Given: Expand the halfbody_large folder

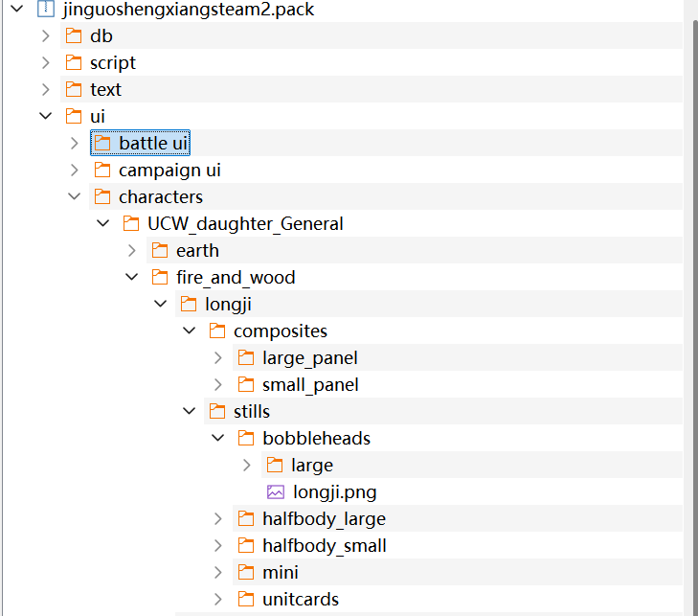Looking at the screenshot, I should point(217,518).
